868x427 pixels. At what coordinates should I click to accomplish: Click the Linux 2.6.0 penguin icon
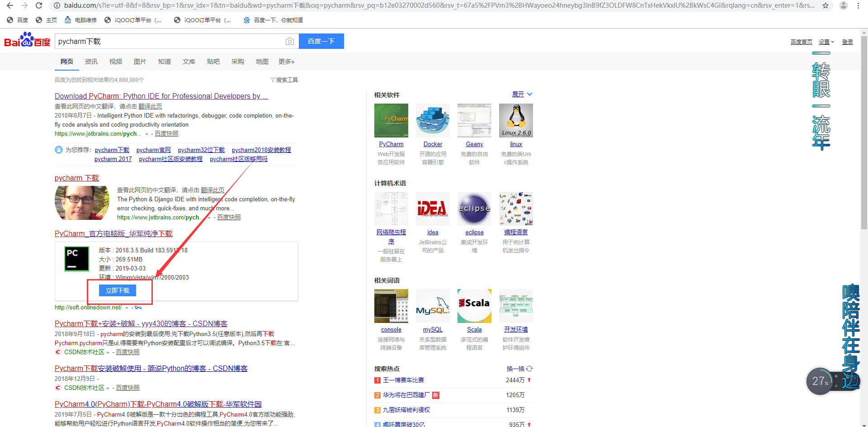tap(516, 120)
